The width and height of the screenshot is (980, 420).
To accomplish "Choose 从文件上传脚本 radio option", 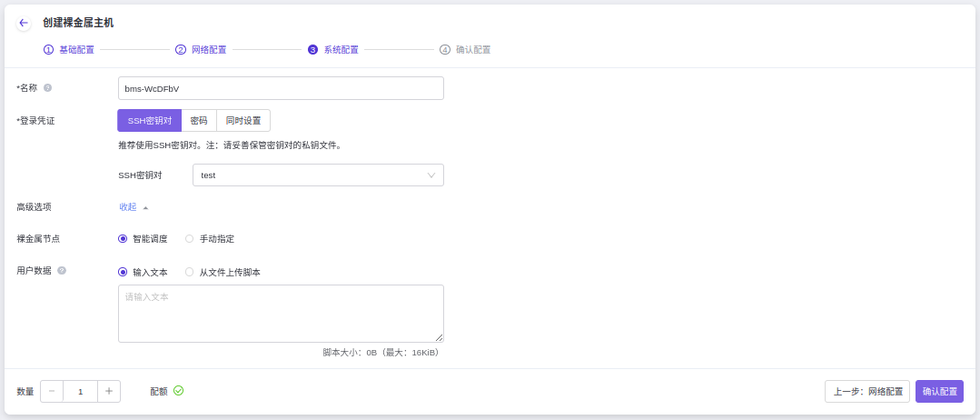I will coord(190,272).
